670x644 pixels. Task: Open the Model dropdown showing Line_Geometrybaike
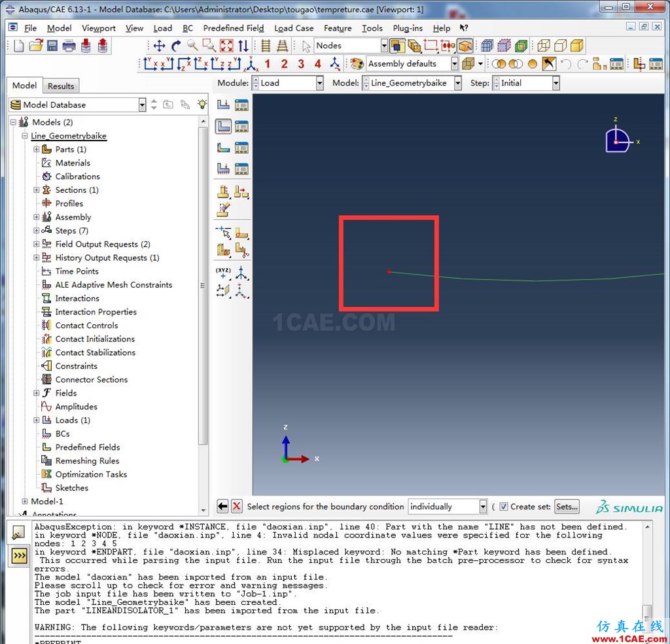[412, 83]
